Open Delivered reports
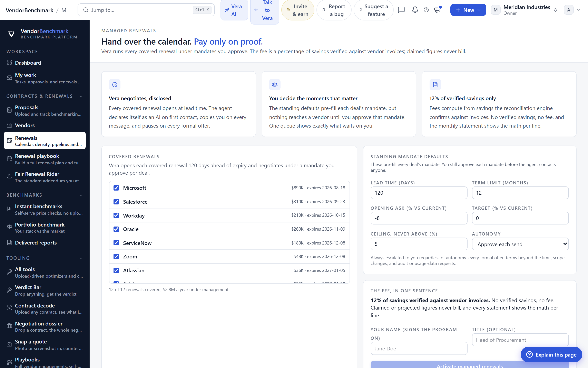The width and height of the screenshot is (588, 368). tap(45, 243)
